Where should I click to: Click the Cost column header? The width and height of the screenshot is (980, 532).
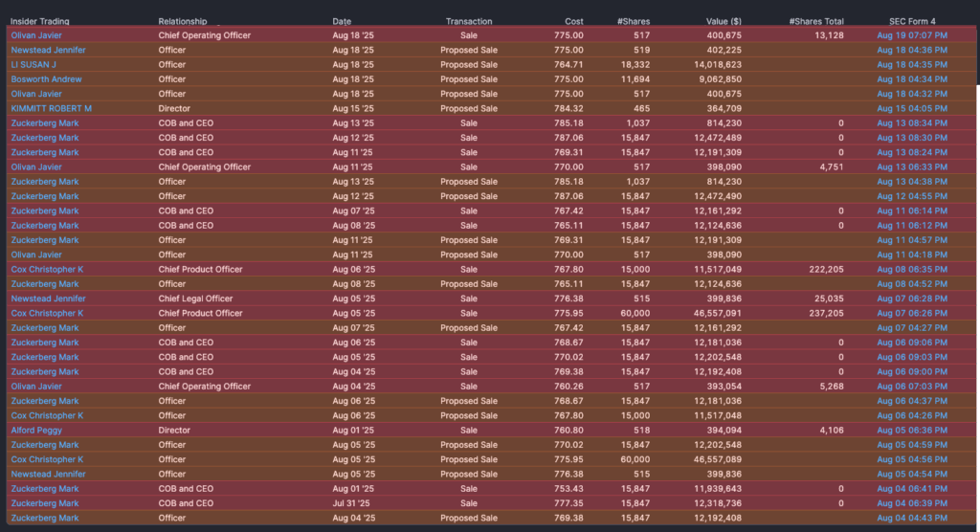tap(573, 21)
